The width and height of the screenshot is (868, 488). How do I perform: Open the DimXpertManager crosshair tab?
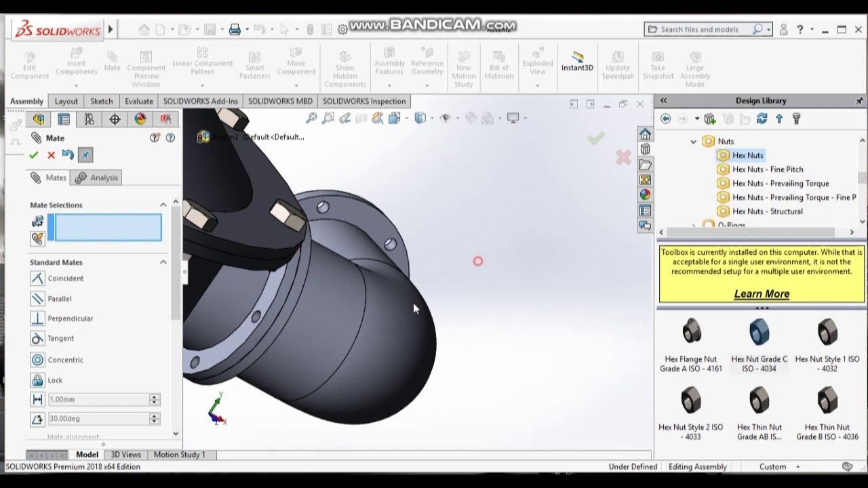(115, 119)
